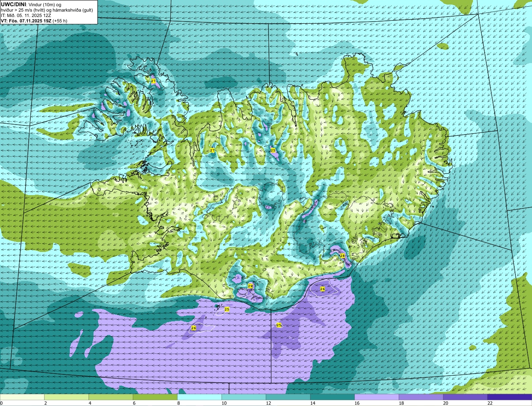Click the pale yellow 0–2 m/s legend swatch
This screenshot has width=532, height=406.
22,397
